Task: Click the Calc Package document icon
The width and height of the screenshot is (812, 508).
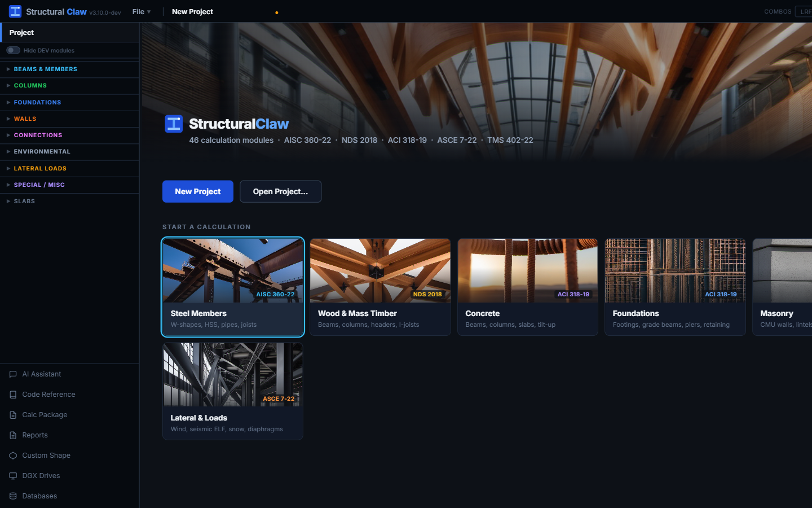Action: 13,415
